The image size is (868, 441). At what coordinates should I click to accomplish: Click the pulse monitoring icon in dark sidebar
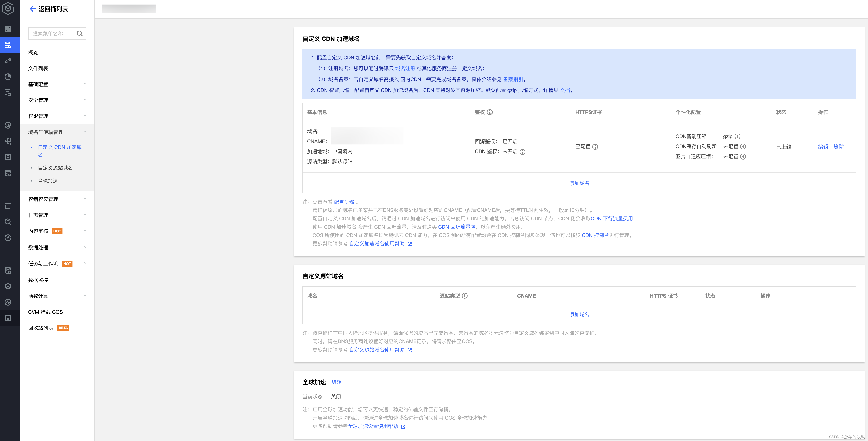tap(8, 302)
